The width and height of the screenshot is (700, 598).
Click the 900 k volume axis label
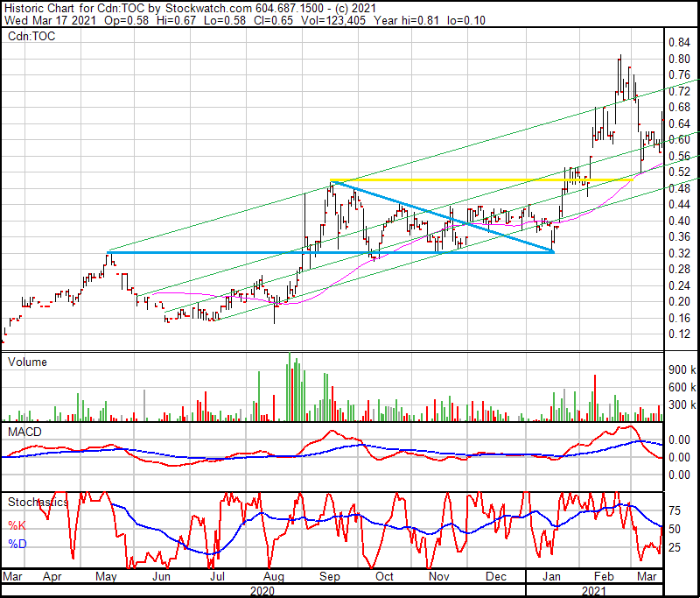tap(682, 369)
